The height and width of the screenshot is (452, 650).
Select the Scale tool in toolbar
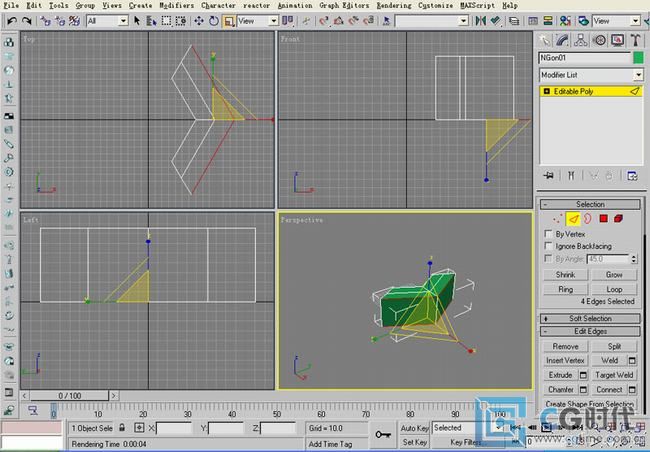coord(229,21)
